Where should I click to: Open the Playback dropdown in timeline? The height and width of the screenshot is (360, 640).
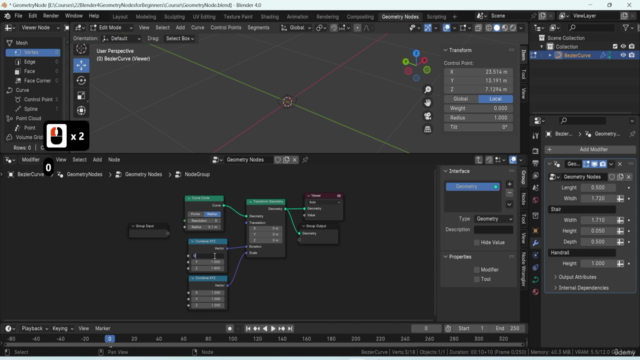point(34,329)
